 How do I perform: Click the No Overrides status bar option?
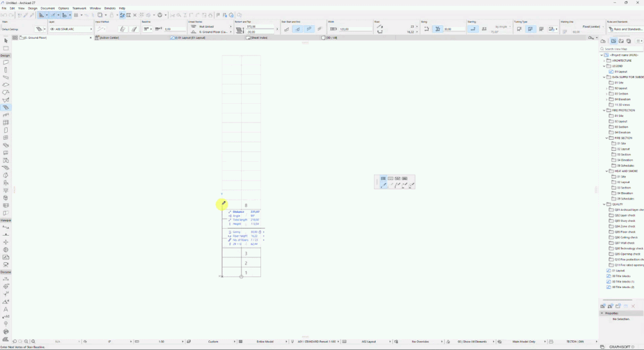click(x=420, y=342)
